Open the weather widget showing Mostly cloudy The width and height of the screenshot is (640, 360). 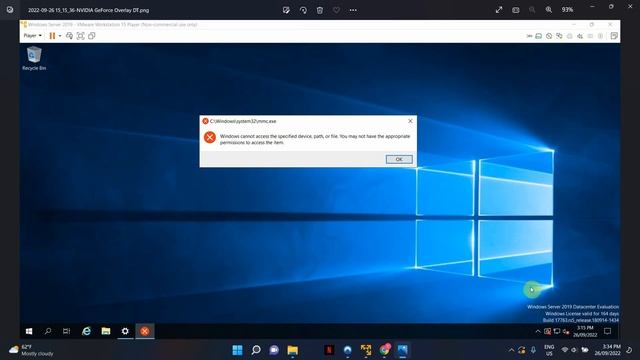[x=32, y=350]
